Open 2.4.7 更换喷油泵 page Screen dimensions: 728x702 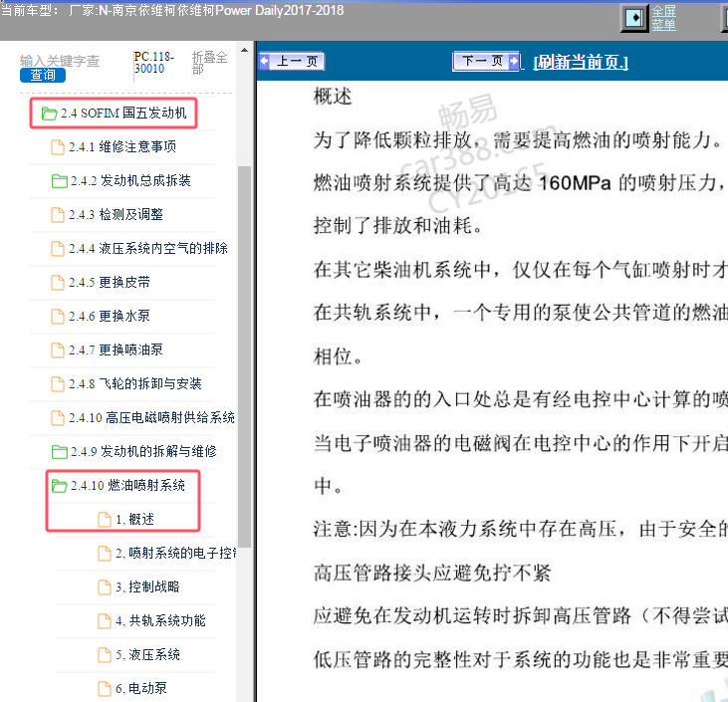coord(117,351)
